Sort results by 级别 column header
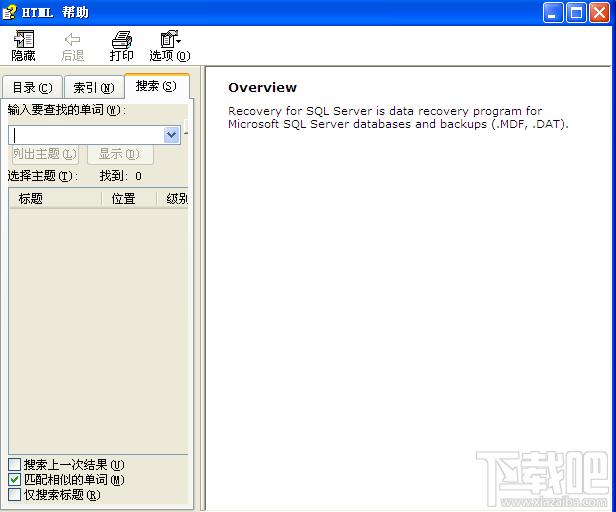The width and height of the screenshot is (616, 512). [172, 198]
